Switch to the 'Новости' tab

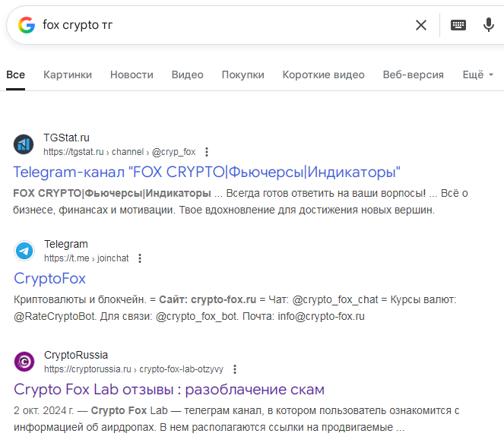point(132,75)
